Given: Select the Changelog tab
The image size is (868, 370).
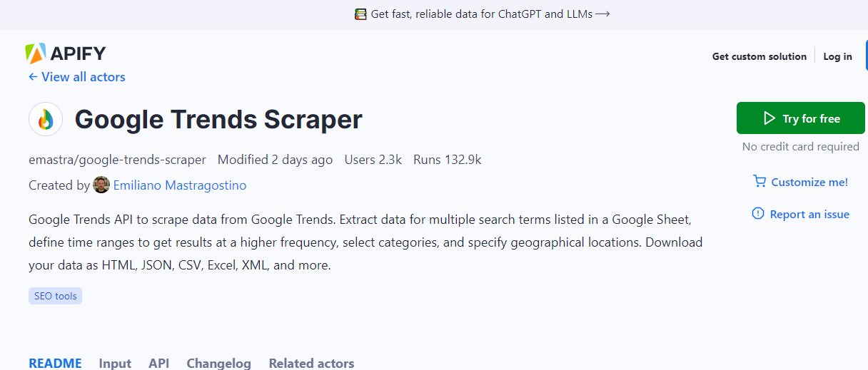Looking at the screenshot, I should coord(219,363).
